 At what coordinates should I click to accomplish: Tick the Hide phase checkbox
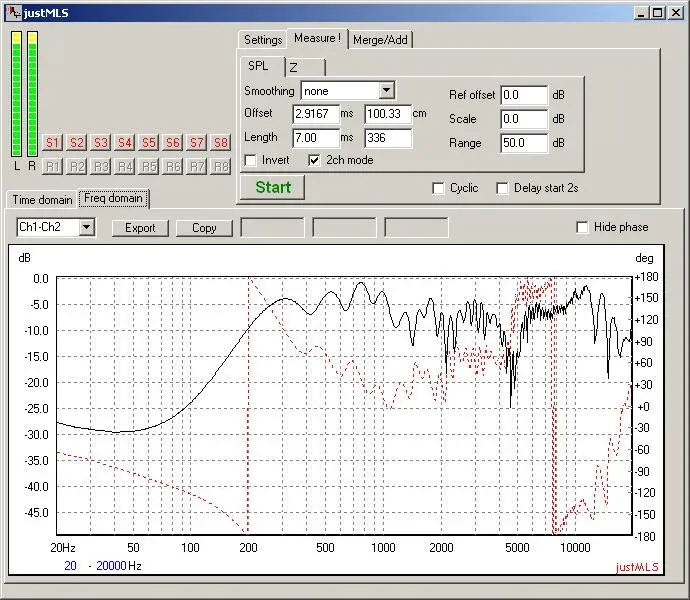[x=582, y=227]
